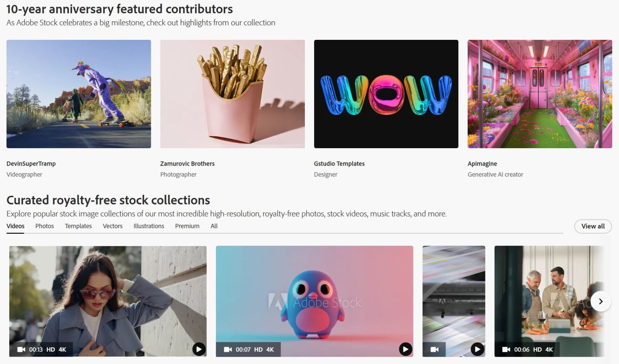Open the golden fries photo thumbnail
Screen dimensions: 619x364
click(x=232, y=94)
